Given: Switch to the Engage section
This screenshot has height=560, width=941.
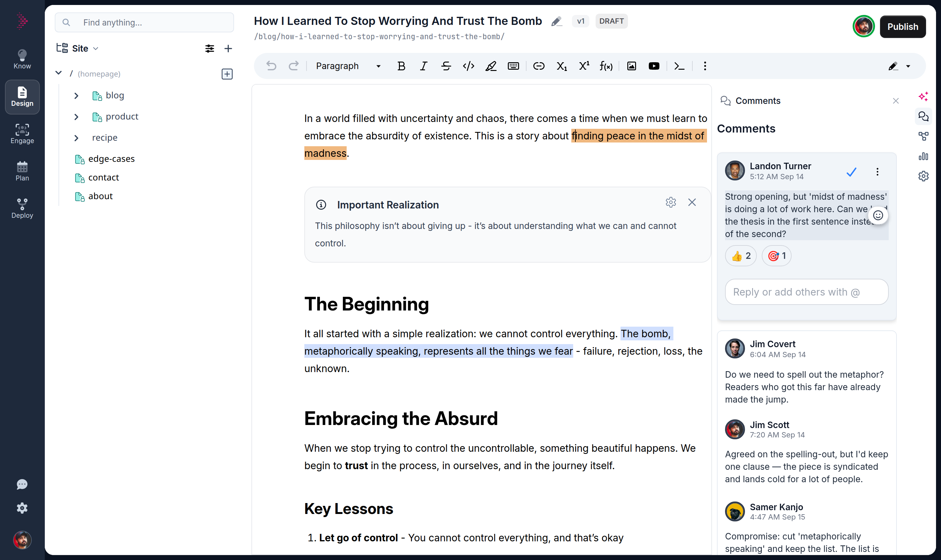Looking at the screenshot, I should 22,134.
